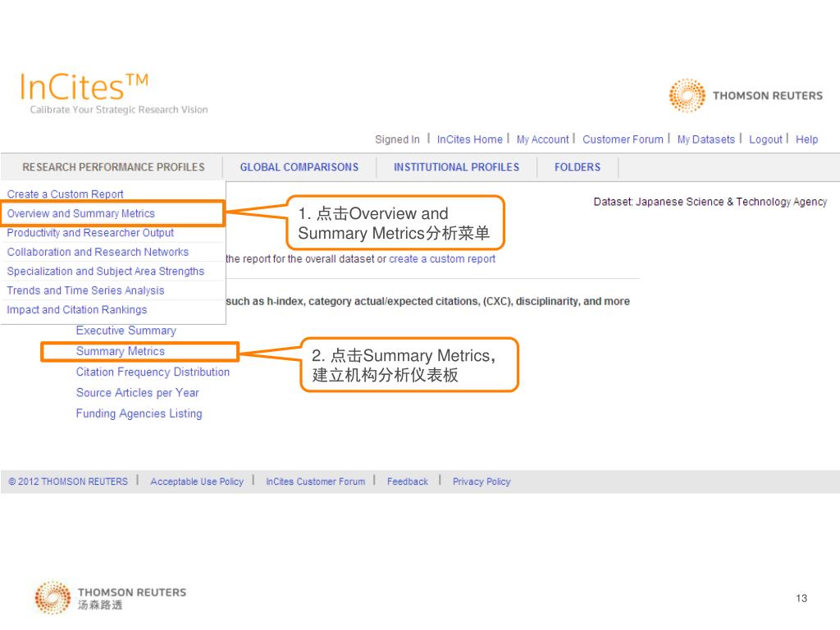Select Productivity and Researcher Output
840x630 pixels.
90,232
